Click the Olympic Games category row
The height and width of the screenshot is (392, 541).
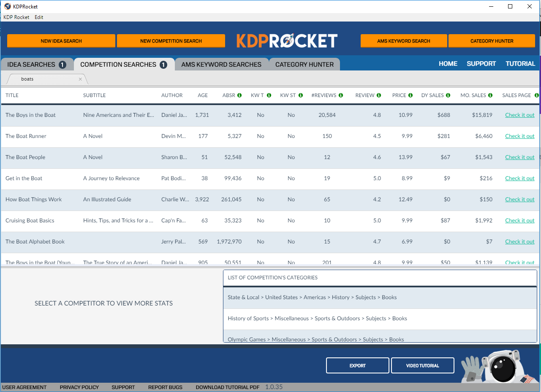point(380,336)
